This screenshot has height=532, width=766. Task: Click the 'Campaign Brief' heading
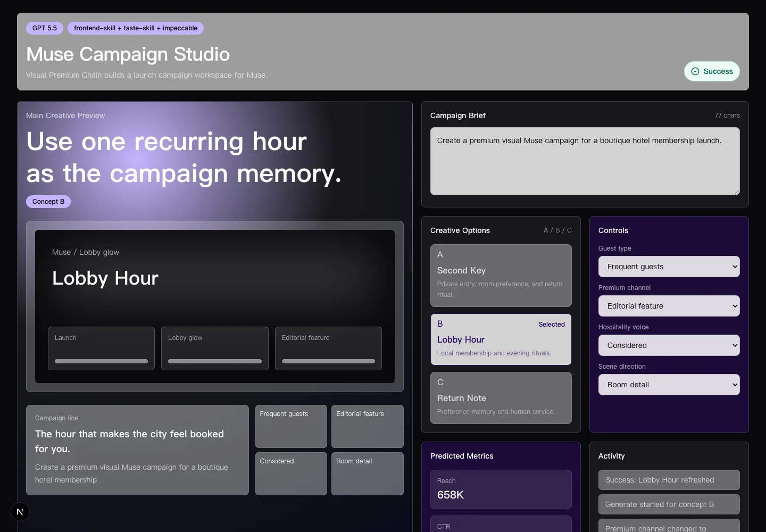(458, 115)
